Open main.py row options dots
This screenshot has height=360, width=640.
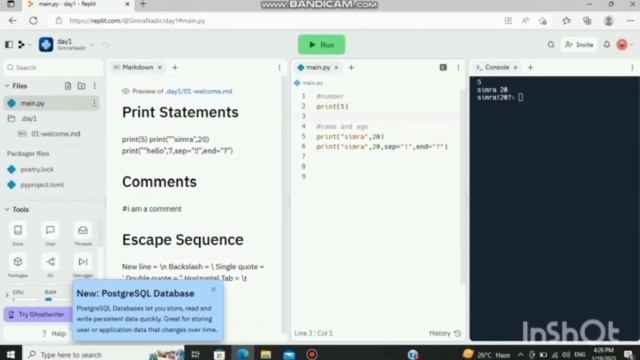pyautogui.click(x=94, y=103)
